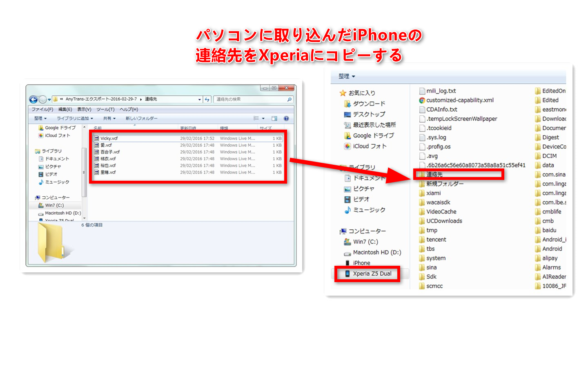The width and height of the screenshot is (588, 368).
Task: Select ドキュメント in the 連絡先 window sidebar
Action: pos(54,159)
